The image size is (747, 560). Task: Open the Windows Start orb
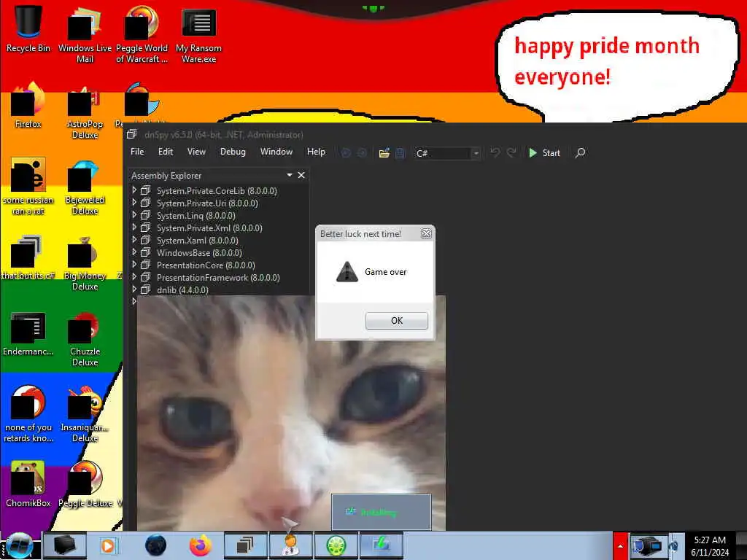point(19,545)
